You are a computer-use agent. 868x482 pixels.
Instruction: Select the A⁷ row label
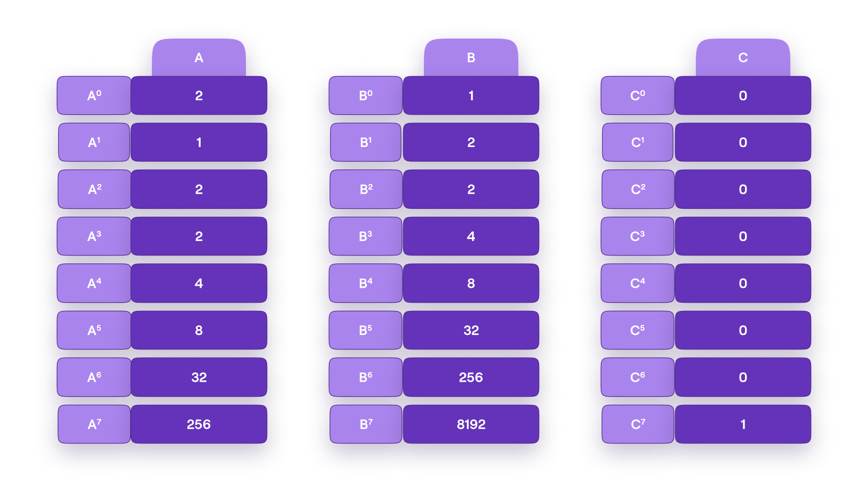[94, 424]
